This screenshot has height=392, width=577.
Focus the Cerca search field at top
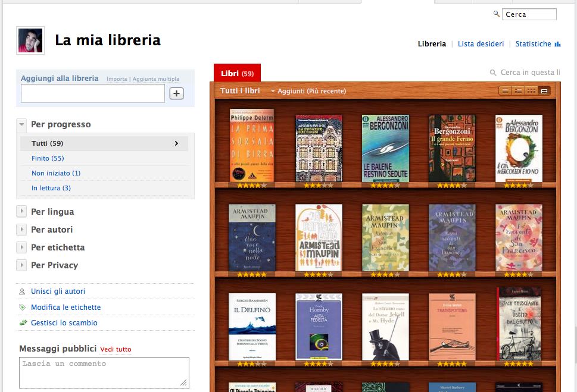tap(529, 14)
